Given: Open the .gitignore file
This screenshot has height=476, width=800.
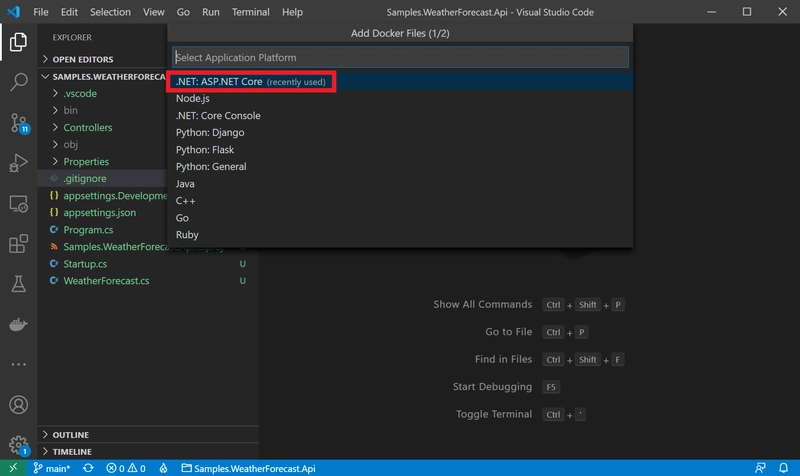Looking at the screenshot, I should pos(85,179).
